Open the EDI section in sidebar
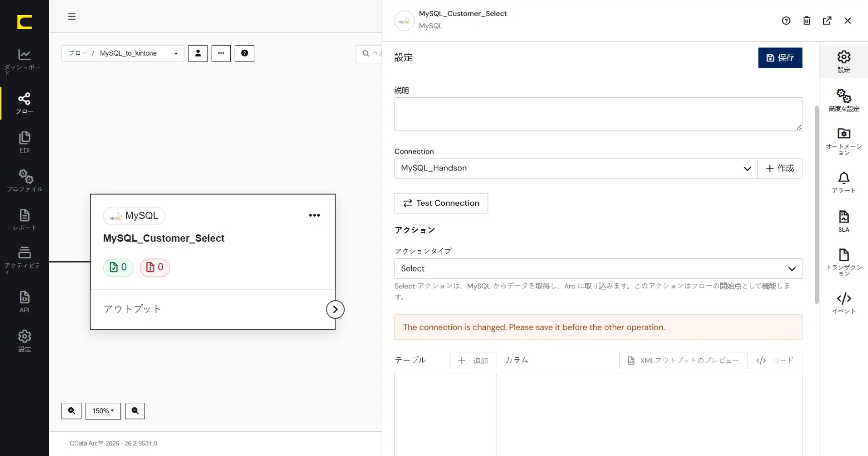Viewport: 868px width, 456px height. (x=24, y=142)
